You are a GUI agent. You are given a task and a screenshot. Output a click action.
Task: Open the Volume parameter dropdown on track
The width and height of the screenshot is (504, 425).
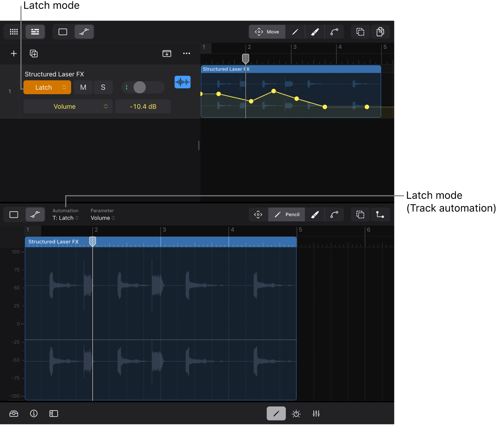(68, 106)
